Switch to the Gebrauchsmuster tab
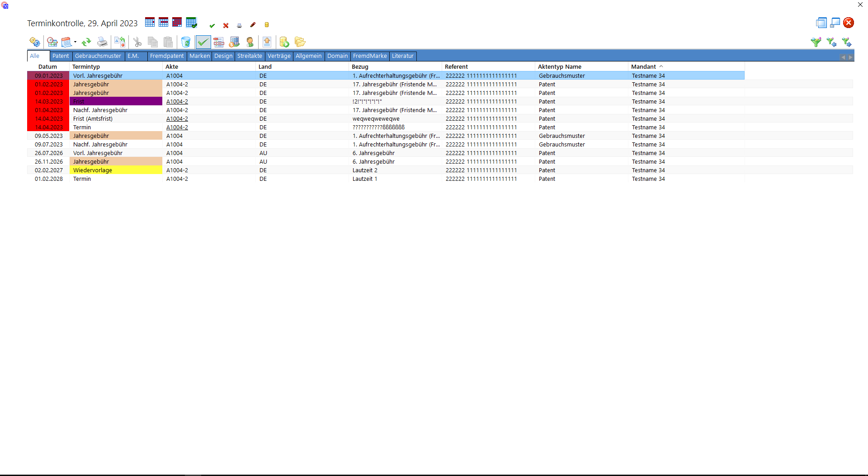 (x=98, y=56)
